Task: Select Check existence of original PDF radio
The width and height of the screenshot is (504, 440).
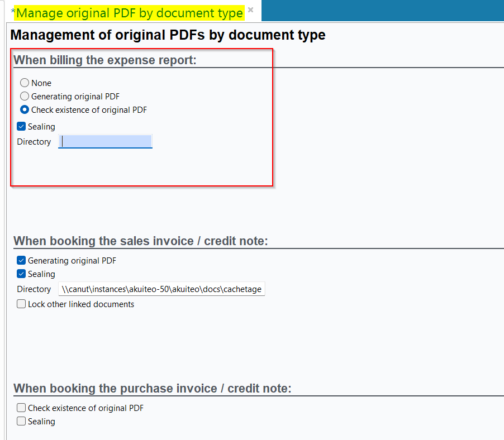Action: click(x=25, y=110)
